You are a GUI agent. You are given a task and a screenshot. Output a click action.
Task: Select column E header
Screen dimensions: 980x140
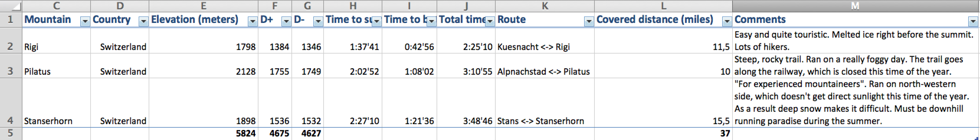click(x=203, y=6)
